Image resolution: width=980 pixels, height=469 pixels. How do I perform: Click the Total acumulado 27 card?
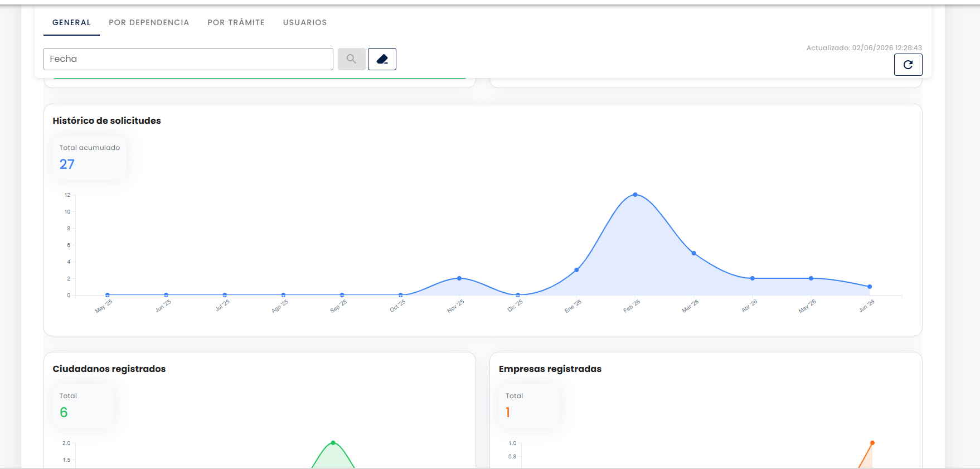(x=90, y=158)
